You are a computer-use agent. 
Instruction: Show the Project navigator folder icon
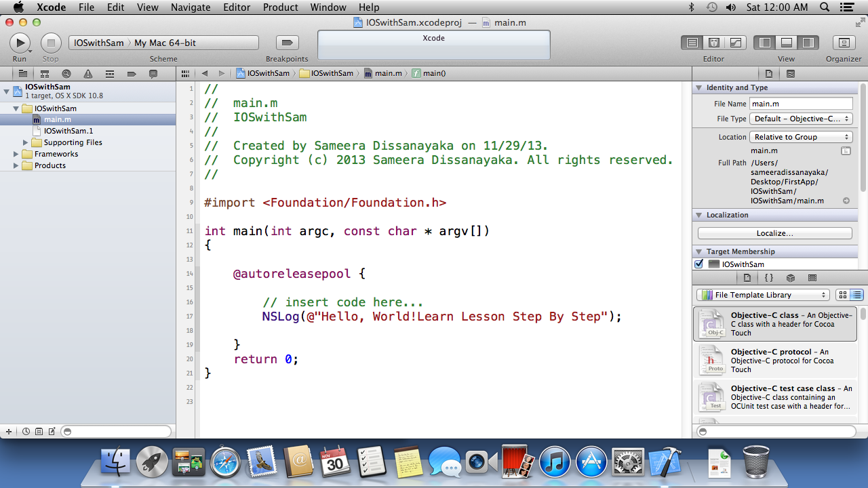pyautogui.click(x=23, y=73)
